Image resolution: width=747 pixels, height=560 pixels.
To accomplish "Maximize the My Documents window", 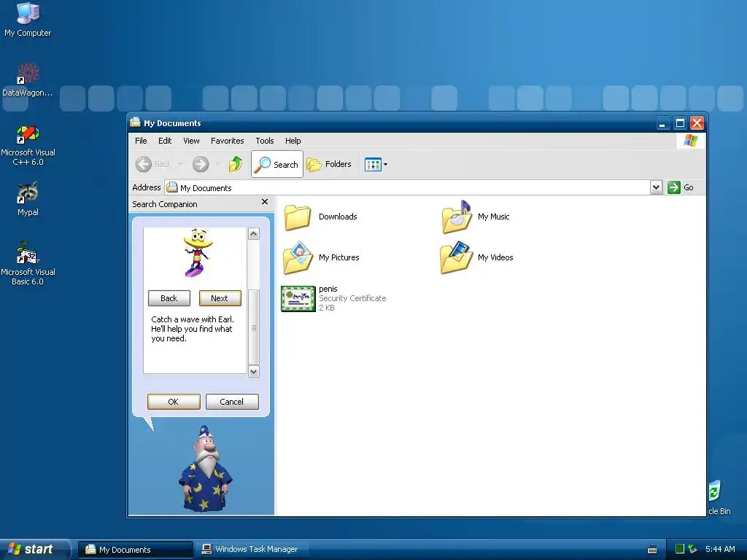I will pos(680,123).
